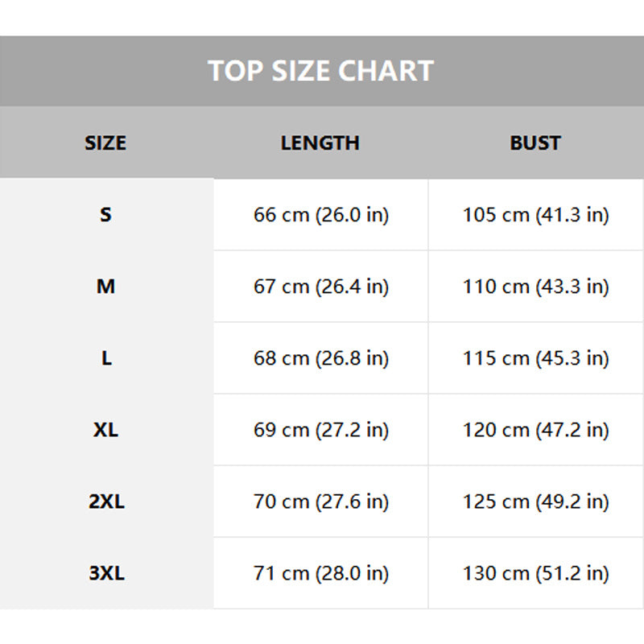
Task: Select the 105 cm (41.3 in) bust cell
Action: 536,215
